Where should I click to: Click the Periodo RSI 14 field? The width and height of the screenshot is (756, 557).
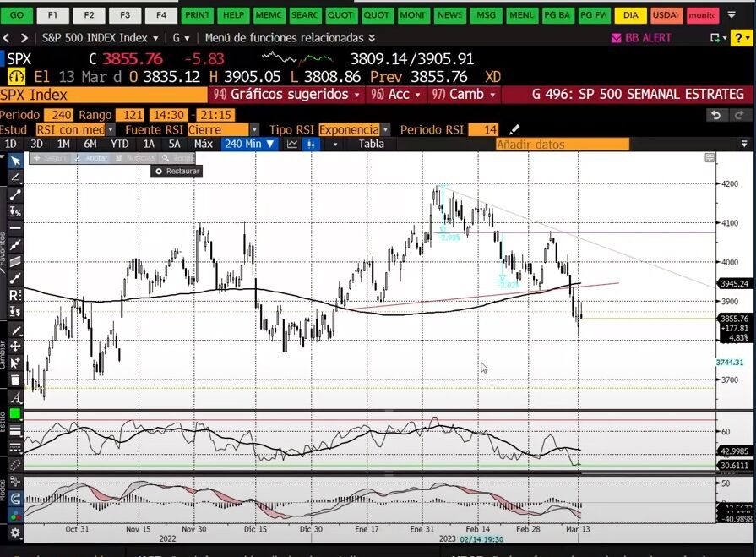point(484,129)
